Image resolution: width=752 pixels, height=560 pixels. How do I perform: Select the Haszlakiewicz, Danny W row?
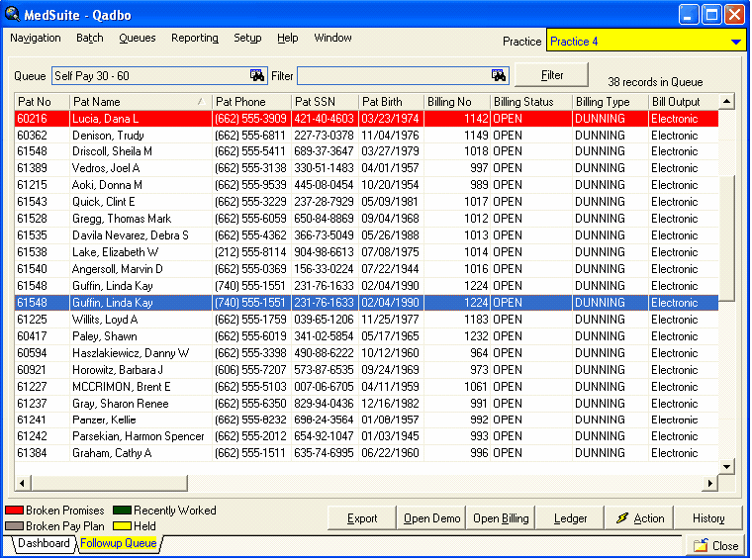pos(366,353)
